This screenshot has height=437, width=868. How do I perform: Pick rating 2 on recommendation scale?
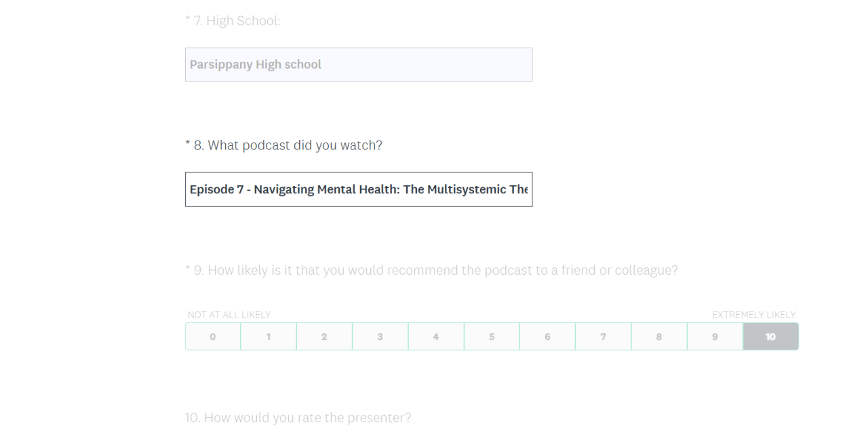click(x=324, y=337)
